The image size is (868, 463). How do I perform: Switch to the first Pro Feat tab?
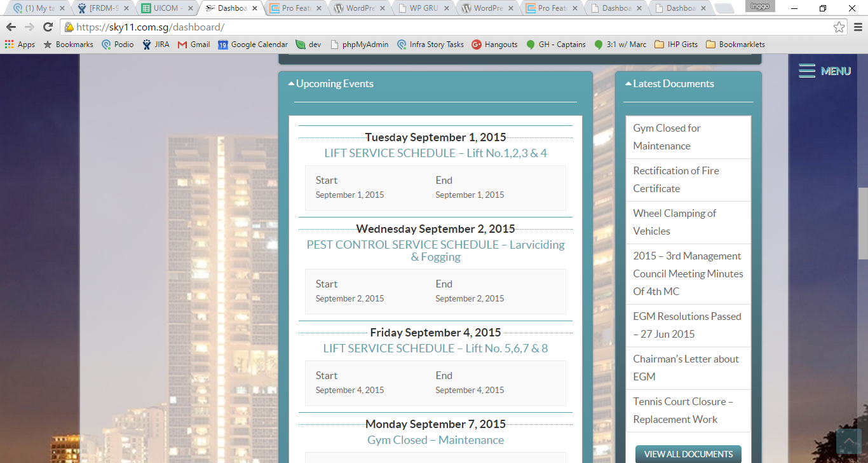(x=295, y=9)
